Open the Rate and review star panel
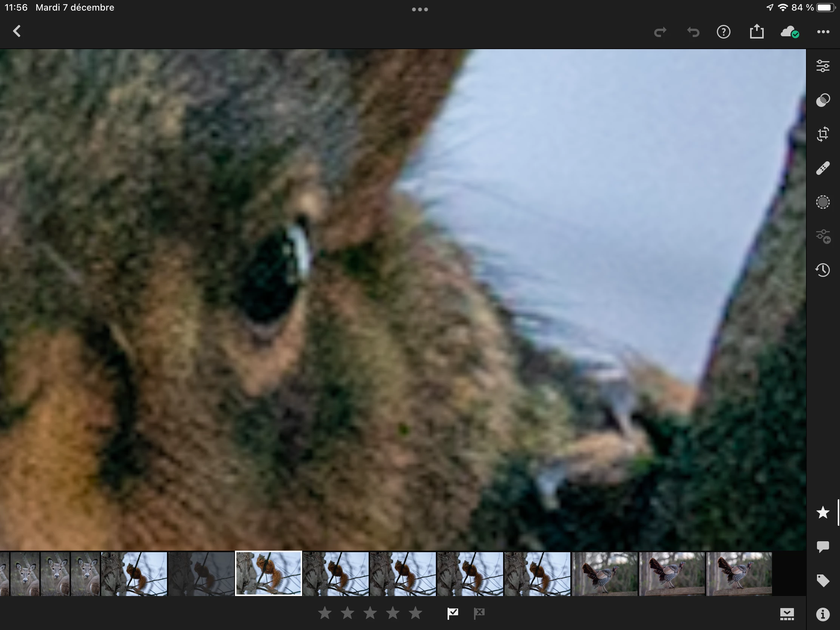The height and width of the screenshot is (630, 840). click(x=823, y=512)
